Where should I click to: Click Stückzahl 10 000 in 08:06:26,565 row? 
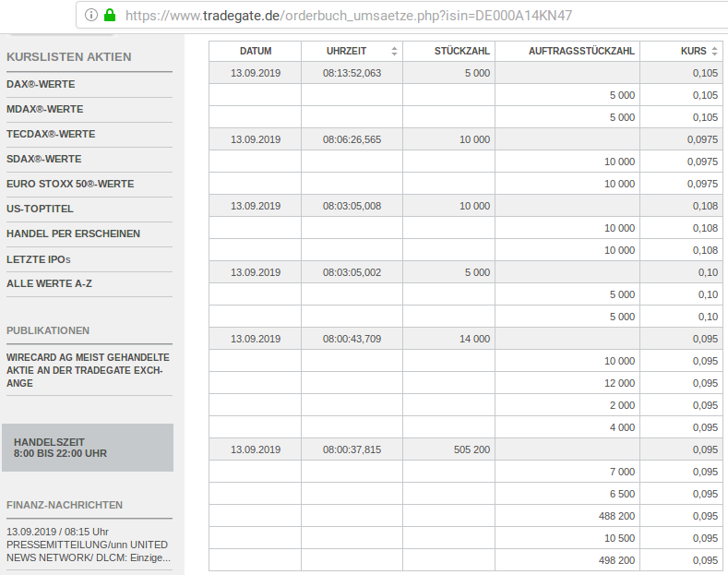click(474, 139)
